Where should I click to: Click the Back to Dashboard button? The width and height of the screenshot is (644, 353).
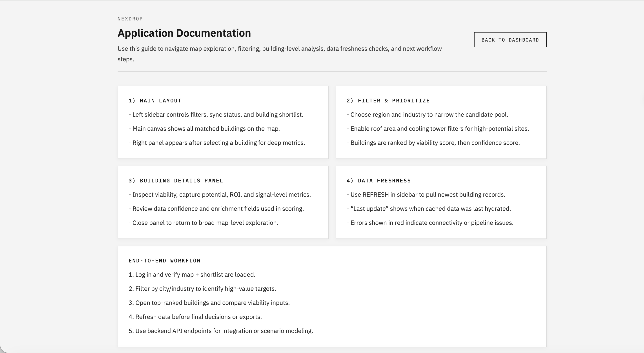click(510, 40)
